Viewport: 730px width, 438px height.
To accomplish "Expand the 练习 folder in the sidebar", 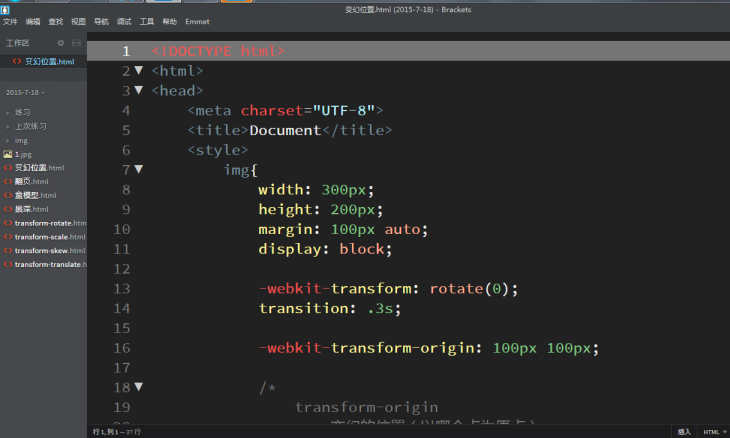I will pos(22,112).
